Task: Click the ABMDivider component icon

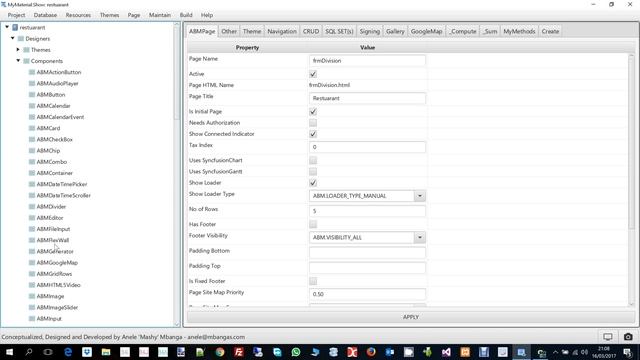Action: [x=32, y=207]
